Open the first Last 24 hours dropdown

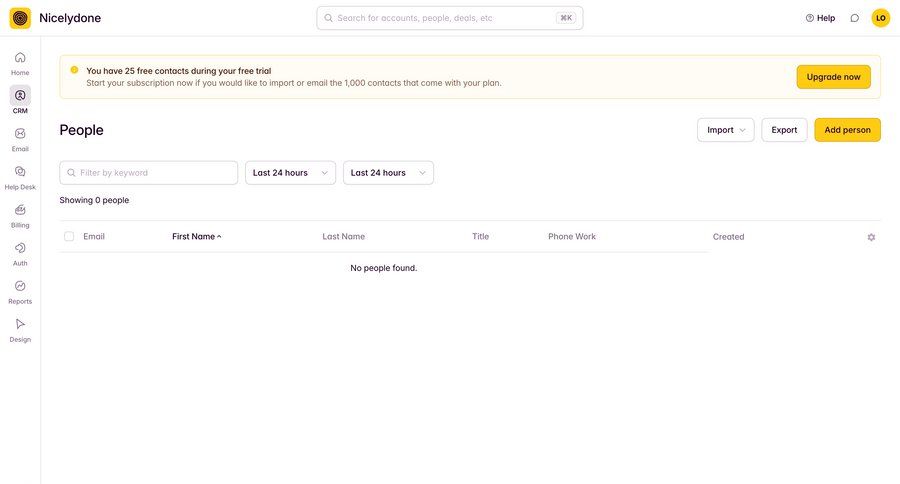290,173
